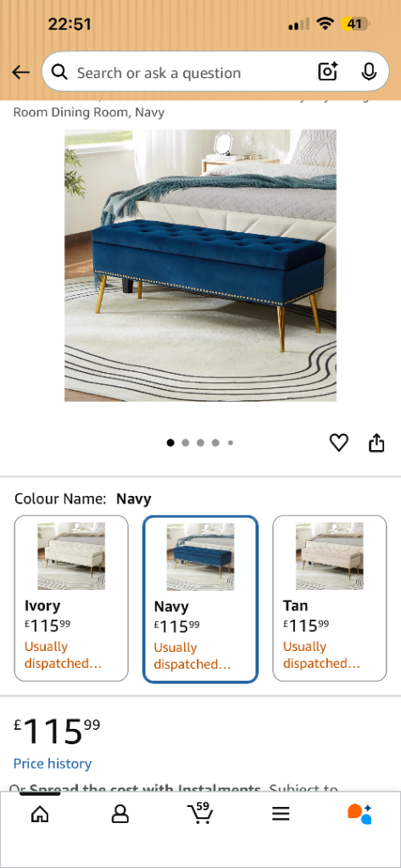Open camera visual search icon
The width and height of the screenshot is (401, 868).
pyautogui.click(x=328, y=72)
